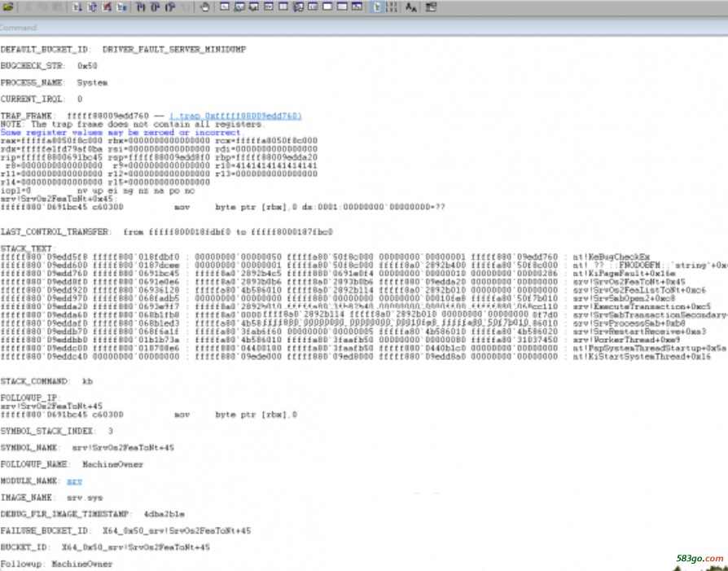Click the Step Out icon
The height and width of the screenshot is (571, 728).
[x=170, y=7]
